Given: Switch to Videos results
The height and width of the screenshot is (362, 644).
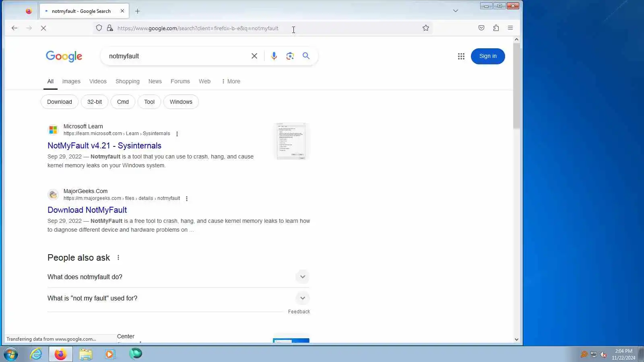Looking at the screenshot, I should 98,81.
